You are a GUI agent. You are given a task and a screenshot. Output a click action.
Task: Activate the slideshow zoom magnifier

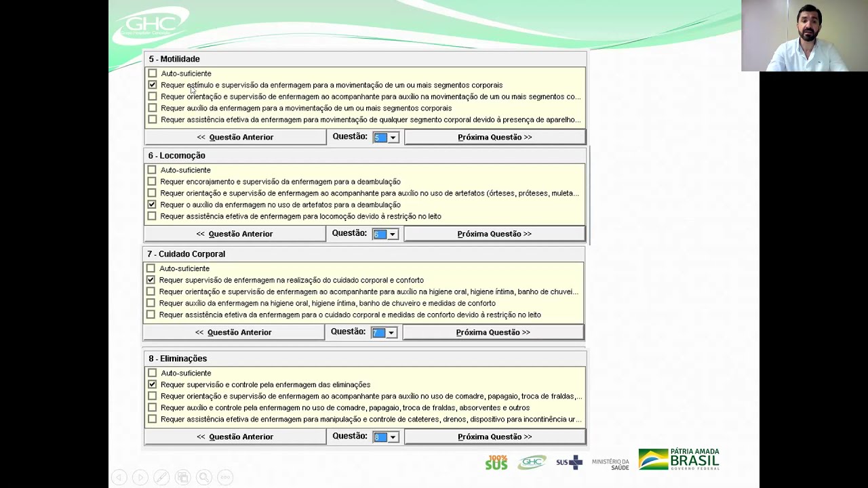[x=204, y=478]
